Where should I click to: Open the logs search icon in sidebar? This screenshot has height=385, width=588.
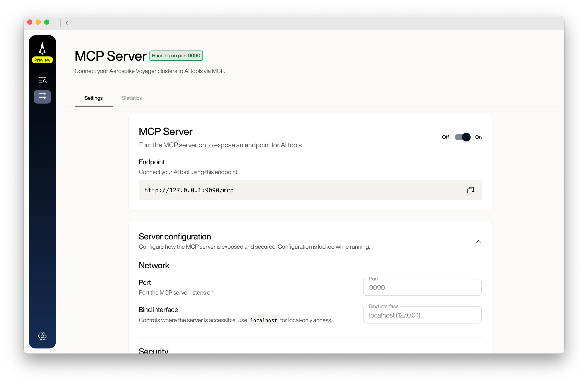[42, 80]
